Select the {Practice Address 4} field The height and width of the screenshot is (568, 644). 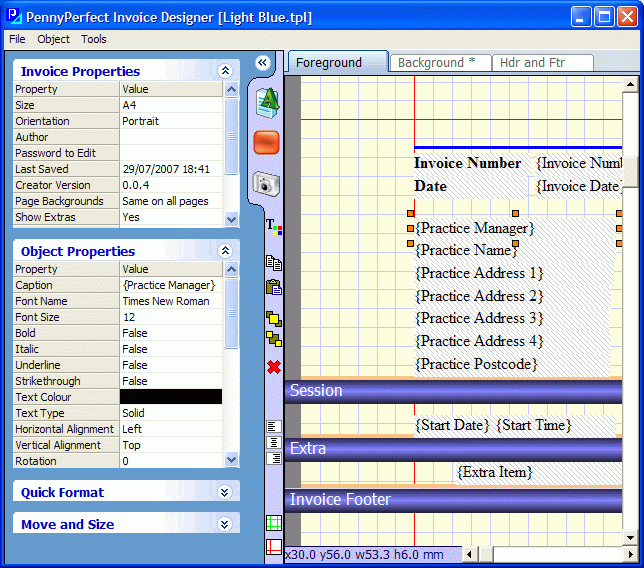pos(479,341)
